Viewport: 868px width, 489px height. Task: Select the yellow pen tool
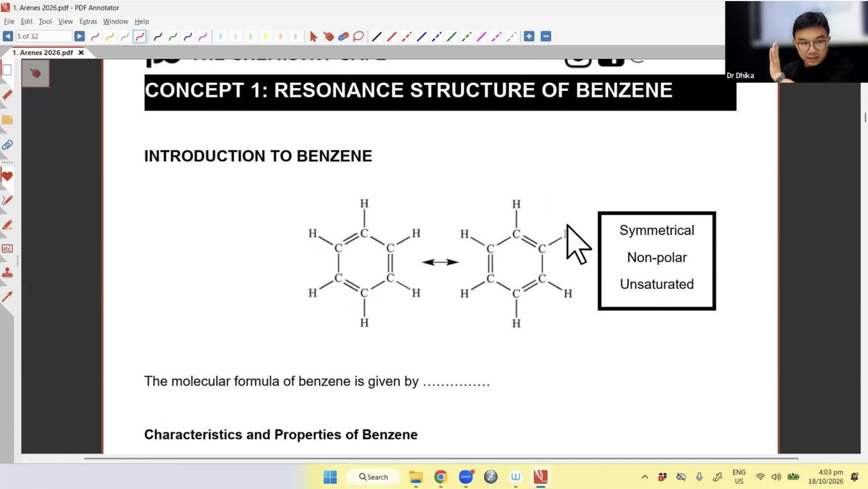(110, 36)
